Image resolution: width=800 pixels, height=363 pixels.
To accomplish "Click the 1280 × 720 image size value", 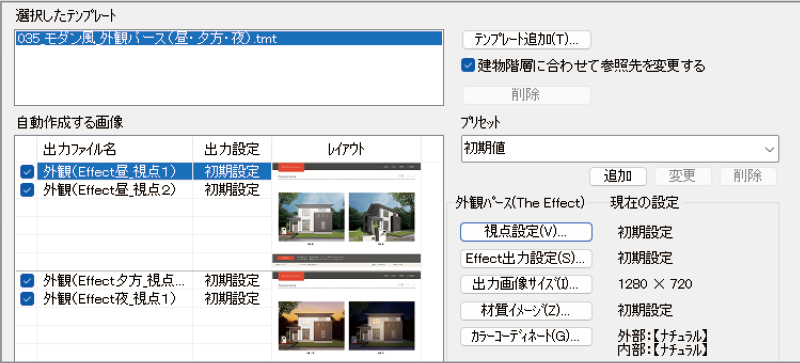I will click(x=655, y=284).
